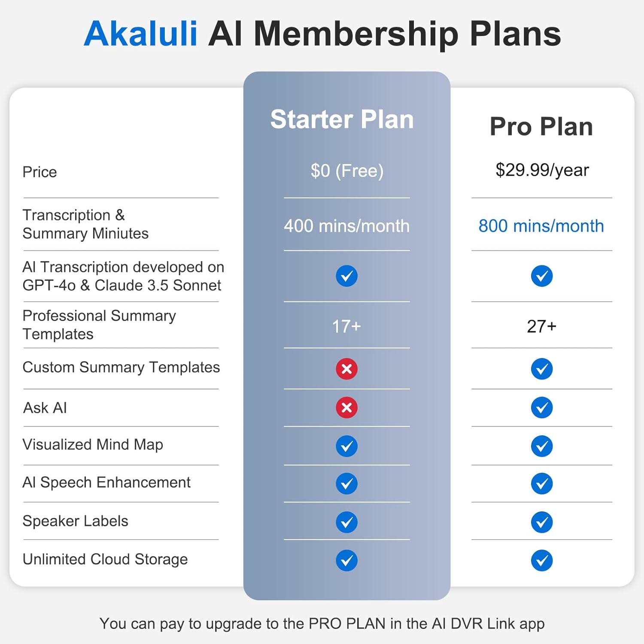Click the $29.99/year Pro price
Image resolution: width=644 pixels, height=644 pixels.
pyautogui.click(x=542, y=170)
